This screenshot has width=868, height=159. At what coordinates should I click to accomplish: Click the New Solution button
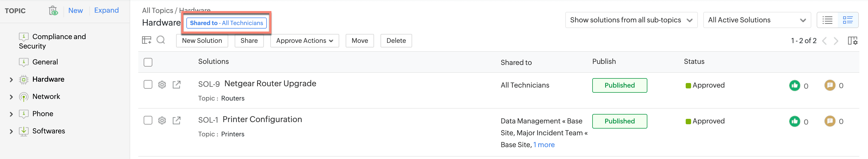tap(202, 41)
